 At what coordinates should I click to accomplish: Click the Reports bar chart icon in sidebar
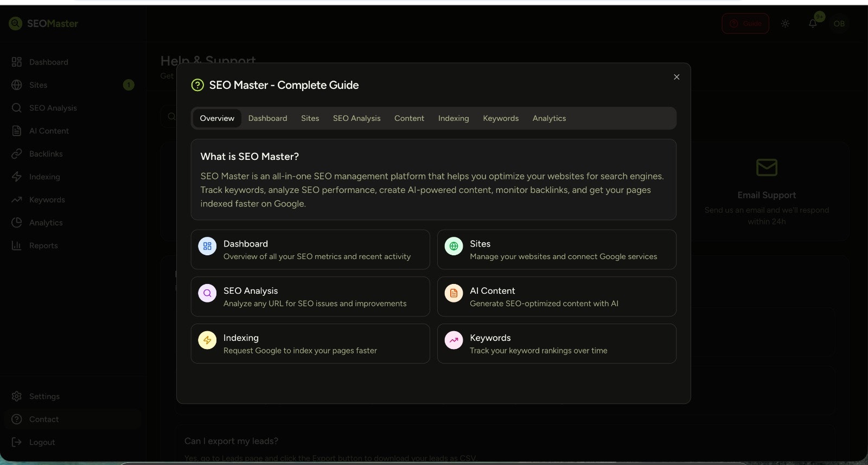pos(17,246)
